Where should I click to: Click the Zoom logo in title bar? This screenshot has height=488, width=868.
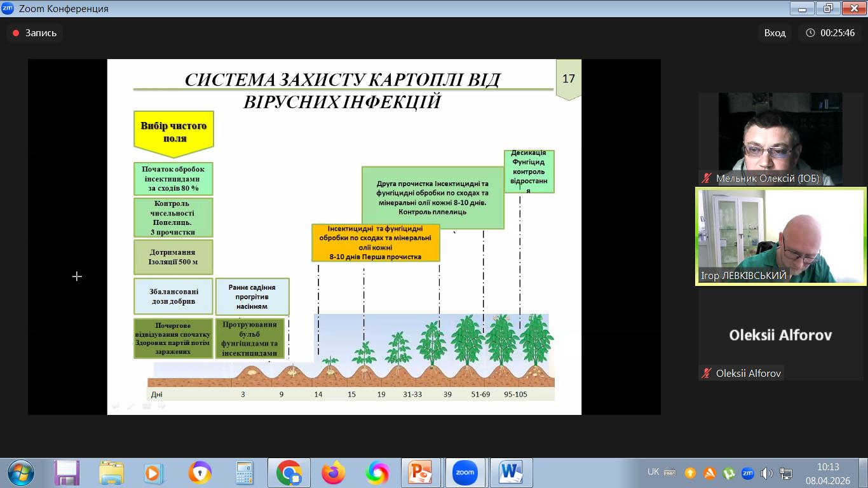(x=8, y=9)
